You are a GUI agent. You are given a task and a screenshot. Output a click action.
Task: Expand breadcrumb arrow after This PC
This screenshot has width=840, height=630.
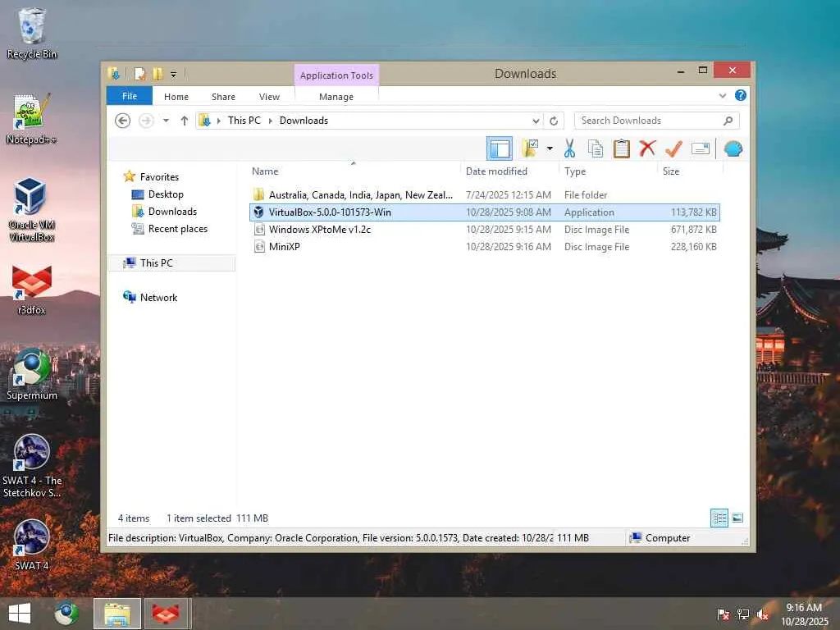270,121
